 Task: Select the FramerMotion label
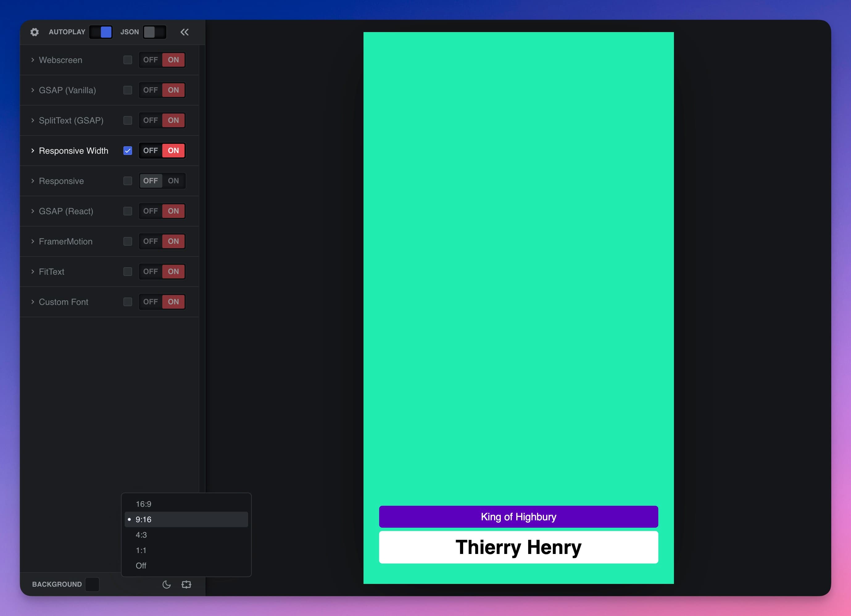click(x=66, y=241)
